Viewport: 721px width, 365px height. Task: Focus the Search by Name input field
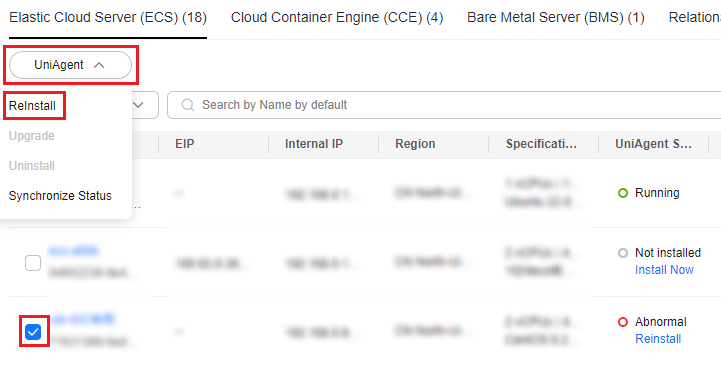[444, 105]
